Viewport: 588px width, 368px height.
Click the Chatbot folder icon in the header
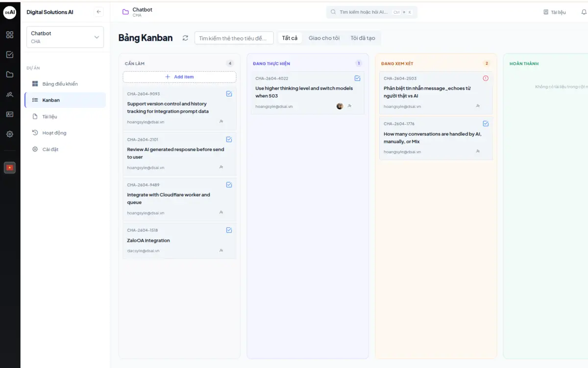125,12
